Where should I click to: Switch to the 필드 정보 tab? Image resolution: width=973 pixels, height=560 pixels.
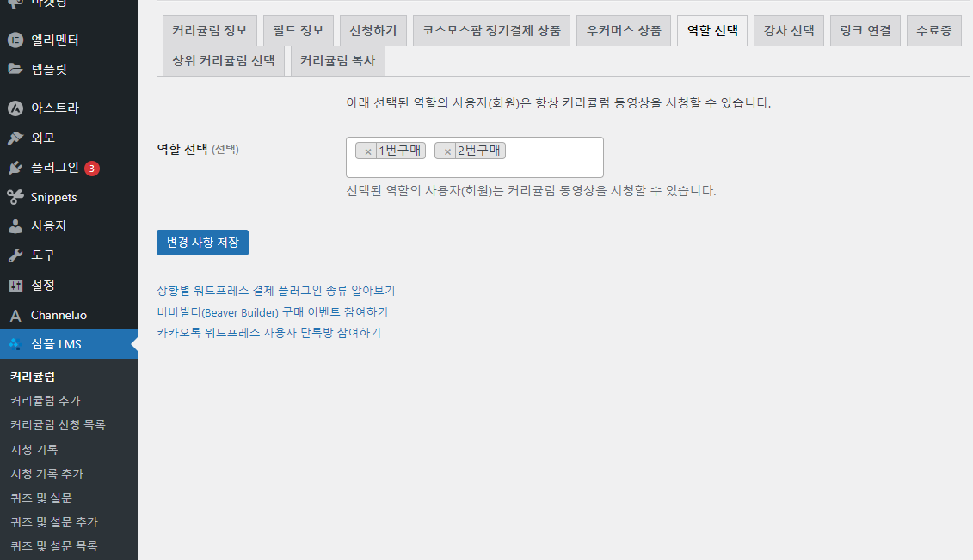[x=299, y=30]
